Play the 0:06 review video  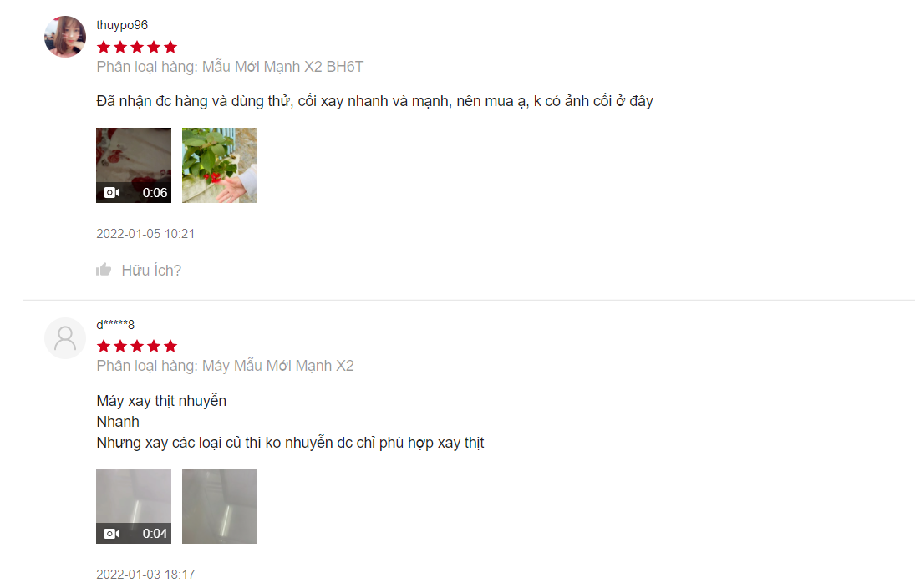point(134,165)
